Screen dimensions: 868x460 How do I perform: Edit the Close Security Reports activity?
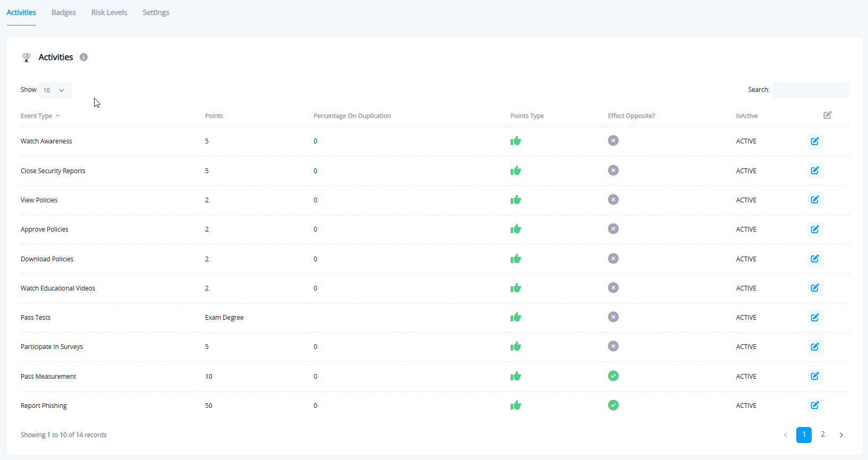(814, 171)
